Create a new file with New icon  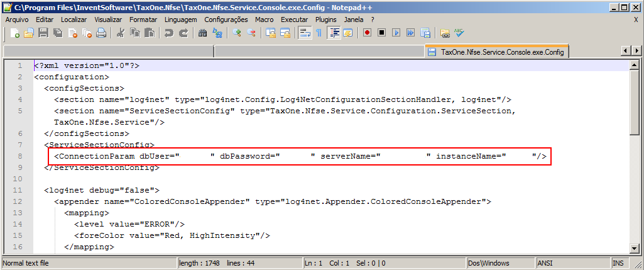click(15, 33)
